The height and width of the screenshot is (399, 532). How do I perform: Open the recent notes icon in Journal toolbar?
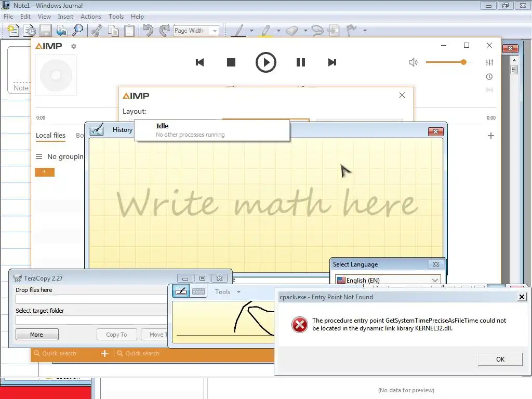(30, 31)
